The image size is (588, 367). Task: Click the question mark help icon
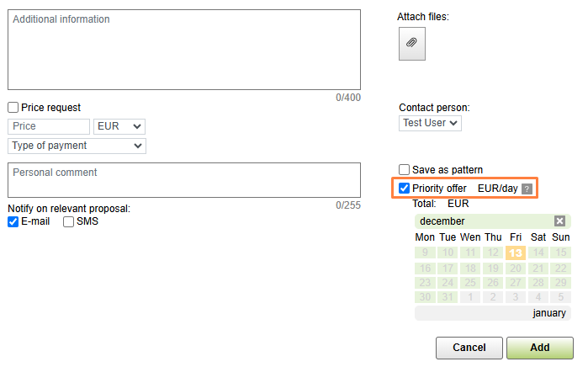(x=527, y=189)
